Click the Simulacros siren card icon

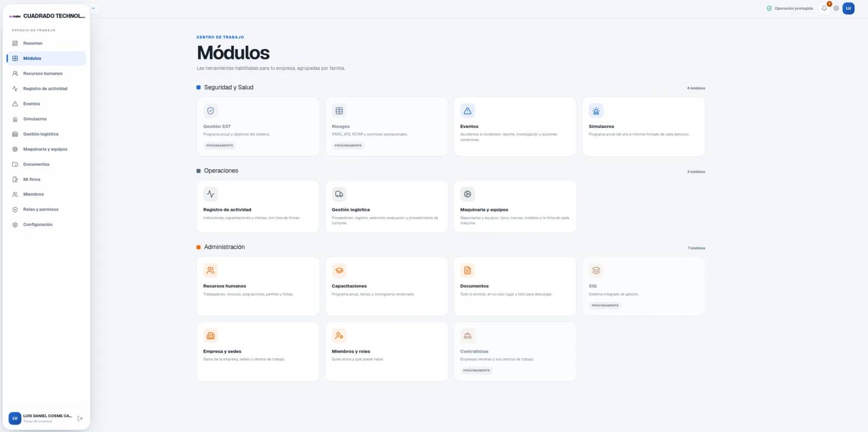596,111
